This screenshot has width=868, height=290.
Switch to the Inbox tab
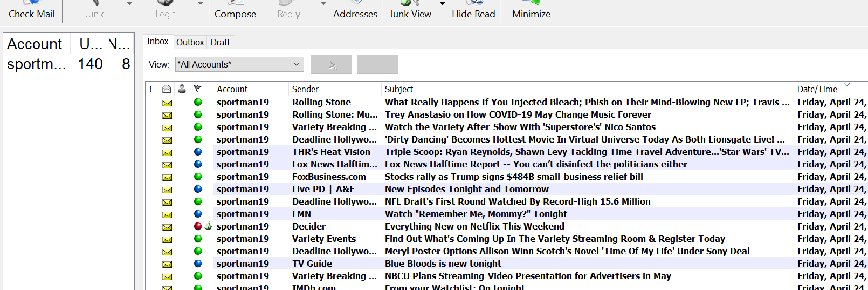pos(158,42)
